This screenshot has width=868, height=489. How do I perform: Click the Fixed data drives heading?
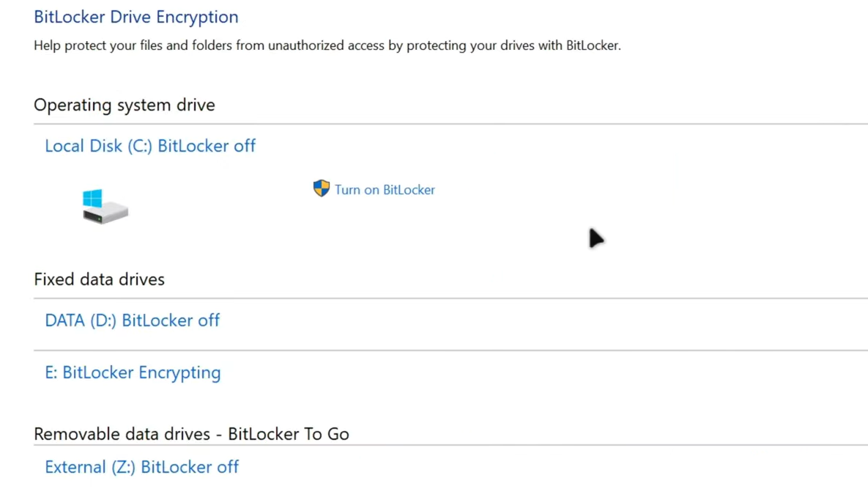99,279
